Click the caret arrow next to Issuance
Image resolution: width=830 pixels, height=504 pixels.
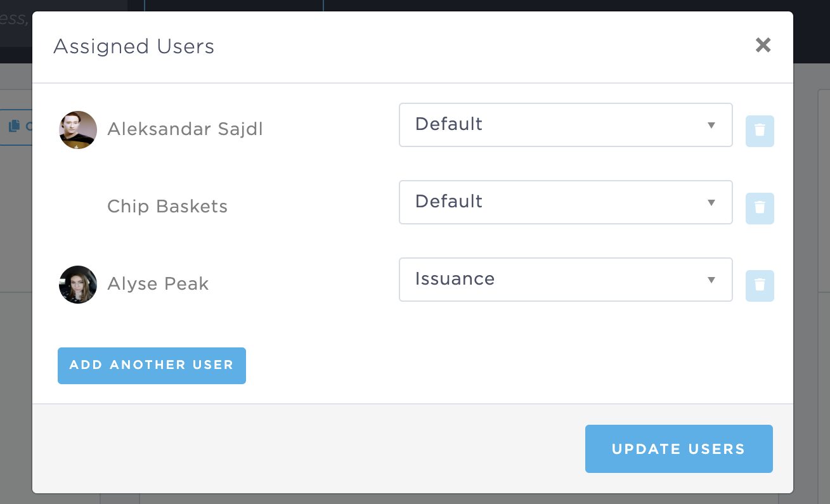[x=711, y=280]
